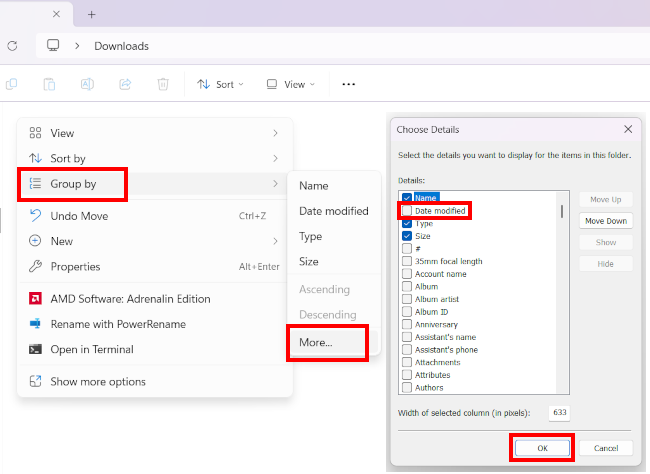The image size is (650, 474).
Task: Select Assistant's phone in details list
Action: pyautogui.click(x=446, y=350)
